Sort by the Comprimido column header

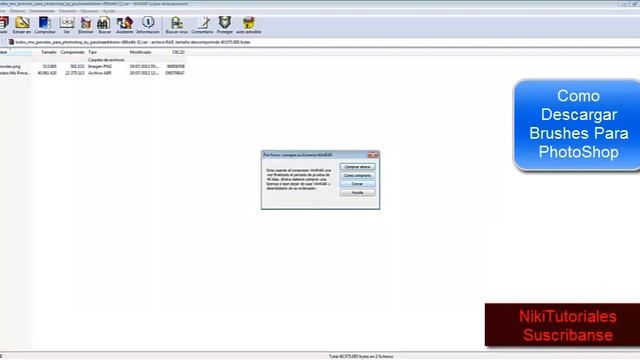coord(72,52)
